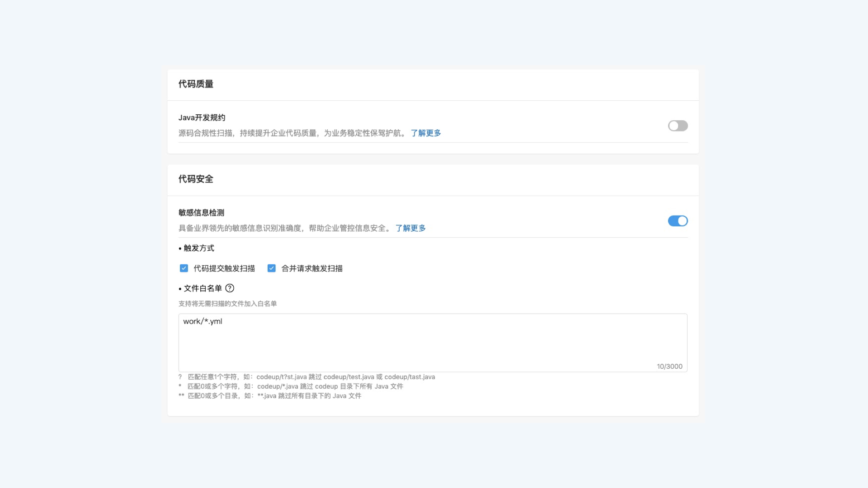Viewport: 868px width, 488px height.
Task: Click the 10/3000 character counter
Action: 670,366
